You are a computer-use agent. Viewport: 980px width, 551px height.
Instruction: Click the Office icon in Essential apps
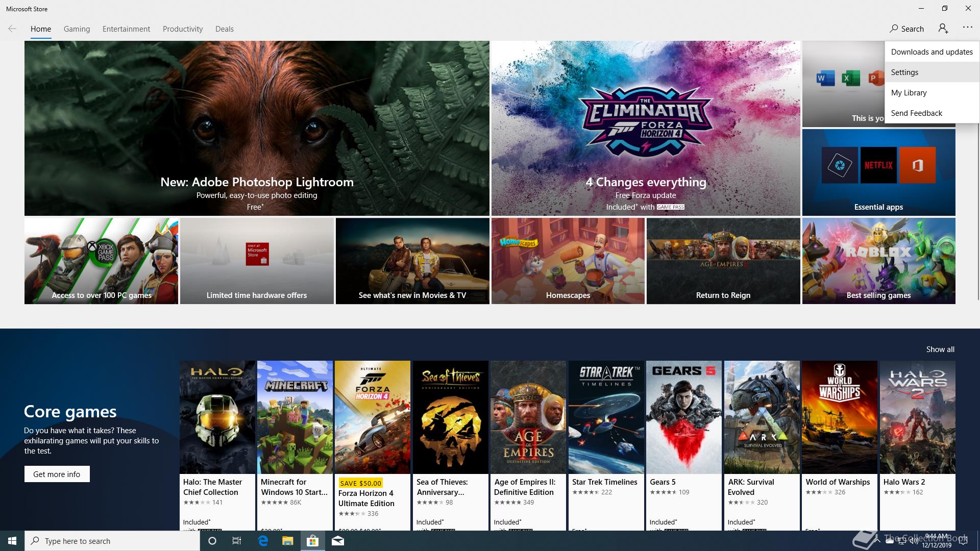(x=917, y=165)
